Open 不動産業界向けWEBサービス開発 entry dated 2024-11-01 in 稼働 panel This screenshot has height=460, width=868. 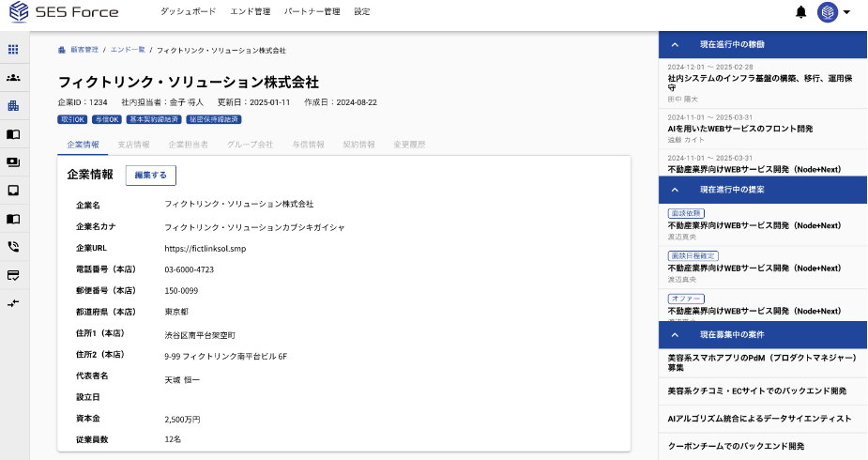(x=762, y=164)
